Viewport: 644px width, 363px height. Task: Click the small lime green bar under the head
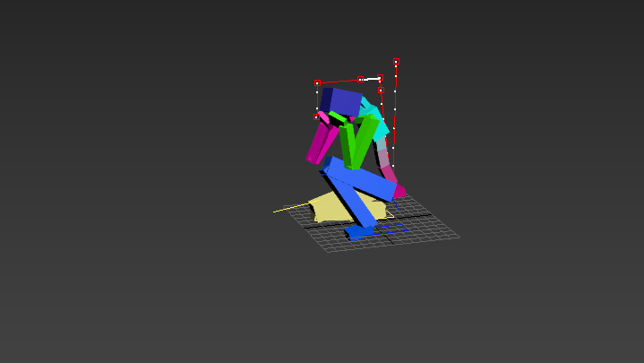point(338,117)
